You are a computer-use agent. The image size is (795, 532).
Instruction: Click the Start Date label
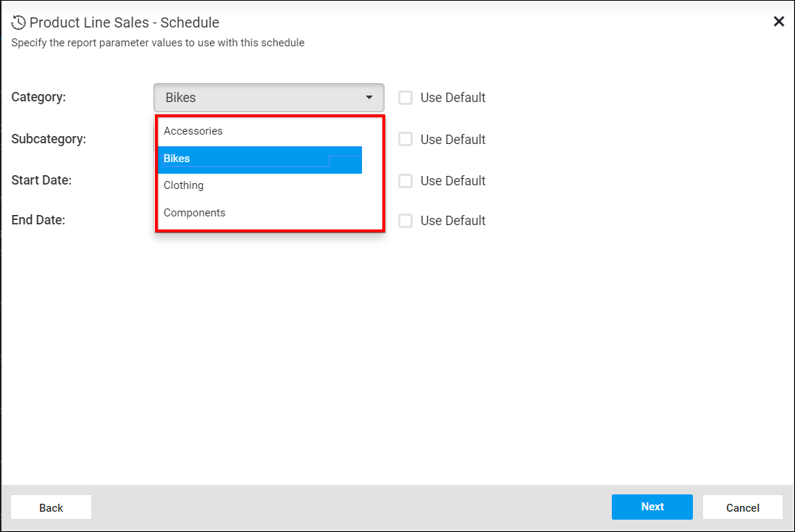pyautogui.click(x=41, y=180)
